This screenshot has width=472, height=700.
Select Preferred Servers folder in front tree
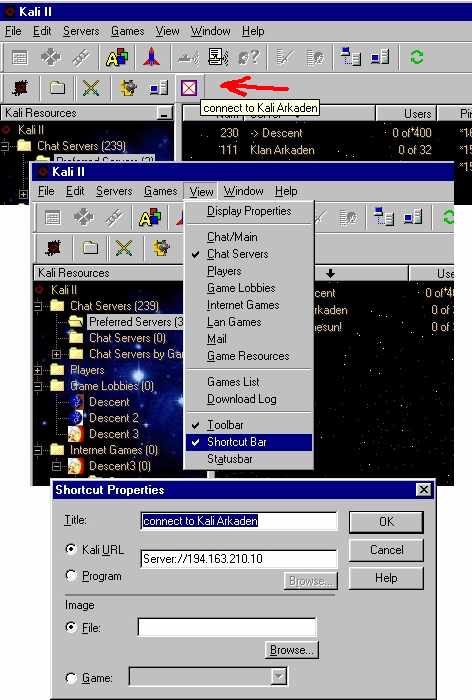(x=136, y=321)
